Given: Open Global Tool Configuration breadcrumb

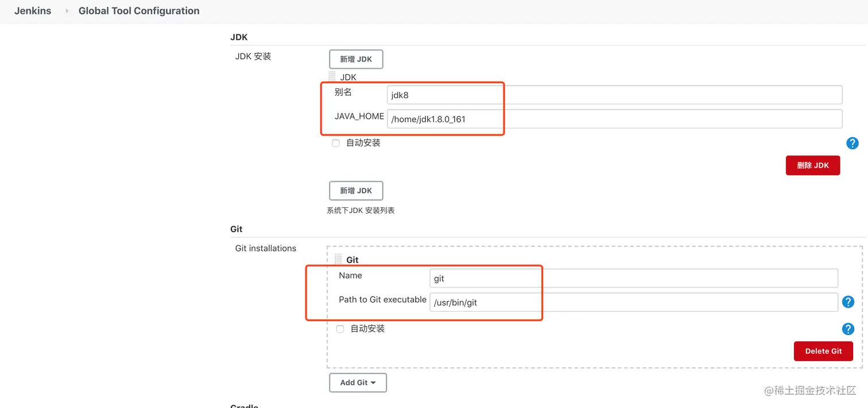Looking at the screenshot, I should 139,11.
